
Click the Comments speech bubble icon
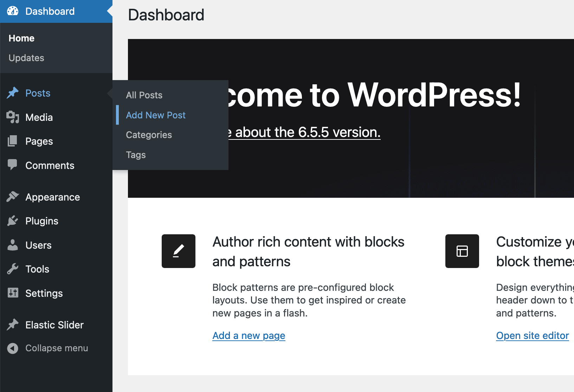(13, 165)
